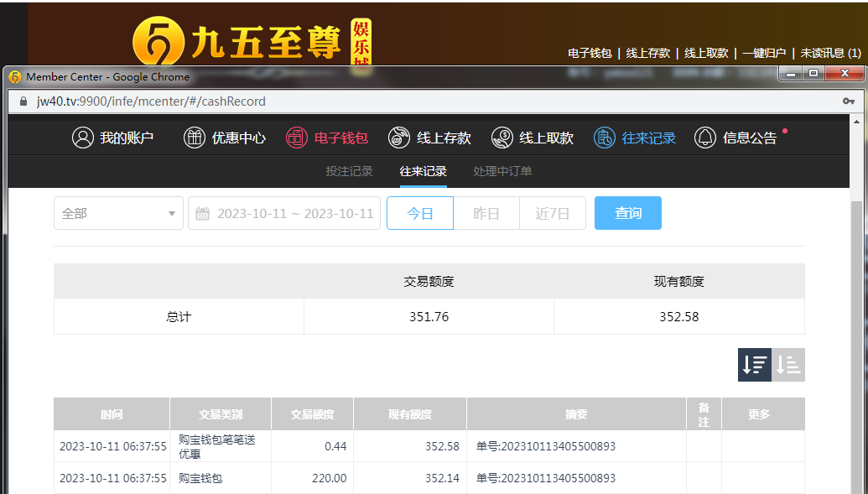Click the key password icon in address bar
This screenshot has height=494, width=868.
pyautogui.click(x=848, y=101)
